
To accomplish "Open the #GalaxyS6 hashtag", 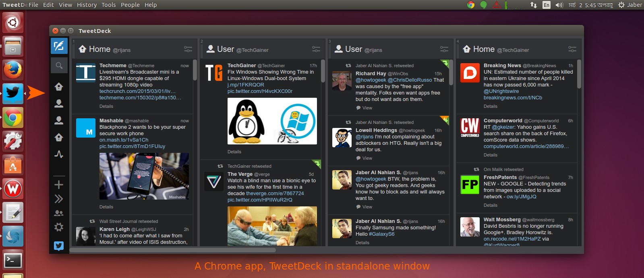I will pos(382,234).
